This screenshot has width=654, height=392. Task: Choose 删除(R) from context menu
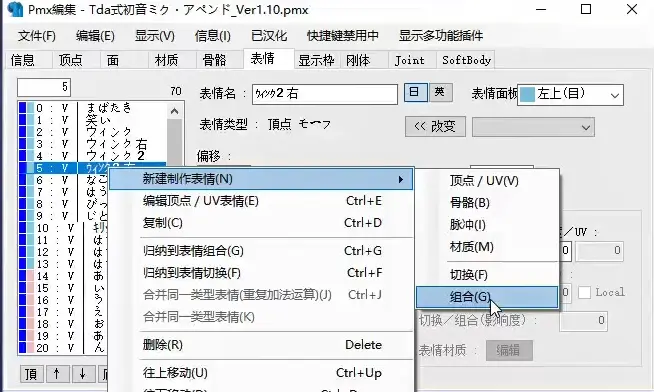tap(261, 345)
